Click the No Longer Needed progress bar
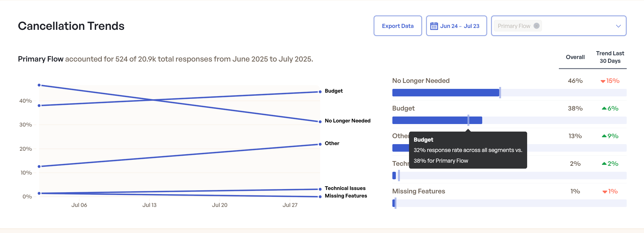The image size is (644, 233). point(445,93)
